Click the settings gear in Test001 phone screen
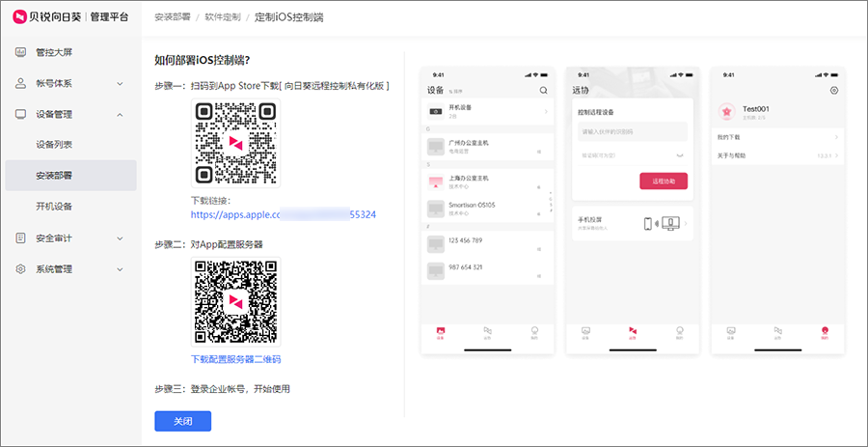 (834, 91)
